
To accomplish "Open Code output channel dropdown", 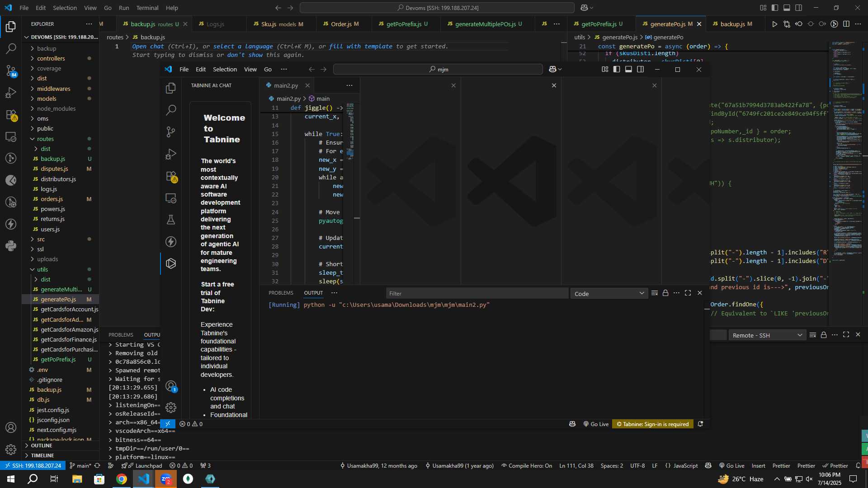I will click(x=609, y=294).
